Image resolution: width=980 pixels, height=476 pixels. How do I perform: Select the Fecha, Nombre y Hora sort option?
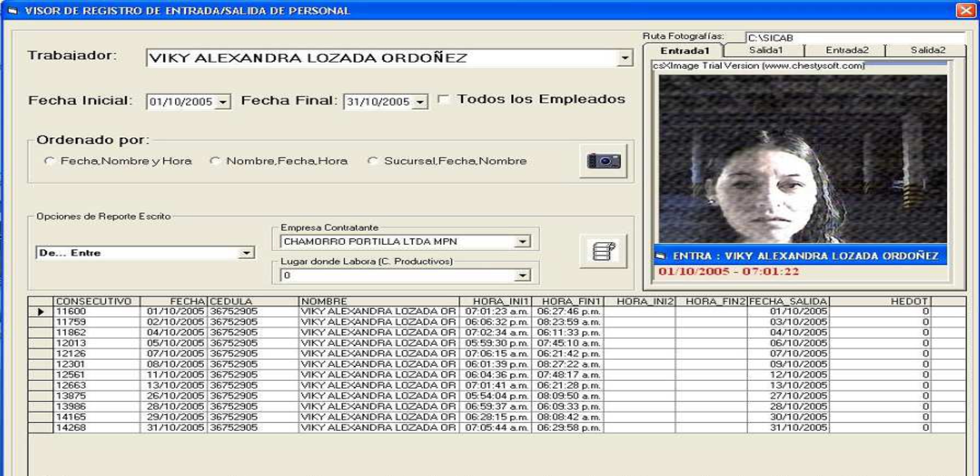50,161
